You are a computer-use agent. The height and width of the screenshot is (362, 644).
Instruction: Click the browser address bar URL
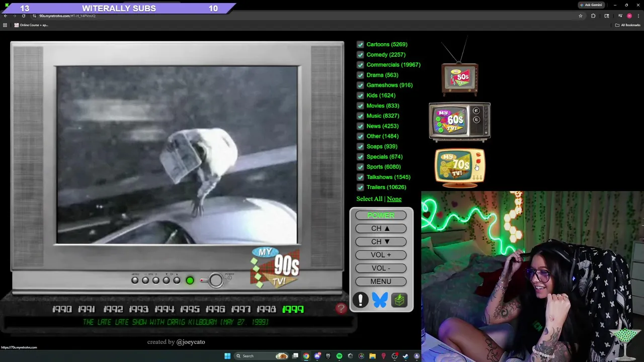67,16
